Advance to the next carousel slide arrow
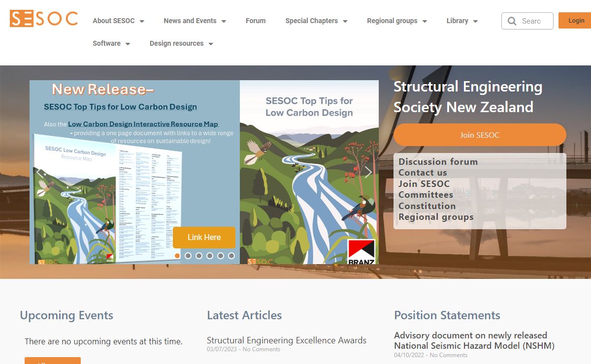 point(368,172)
